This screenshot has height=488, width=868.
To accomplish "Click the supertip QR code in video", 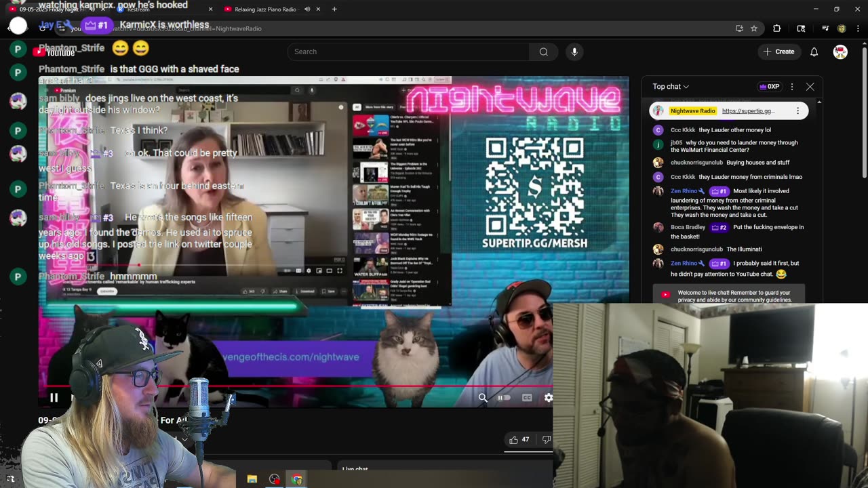I will (534, 186).
